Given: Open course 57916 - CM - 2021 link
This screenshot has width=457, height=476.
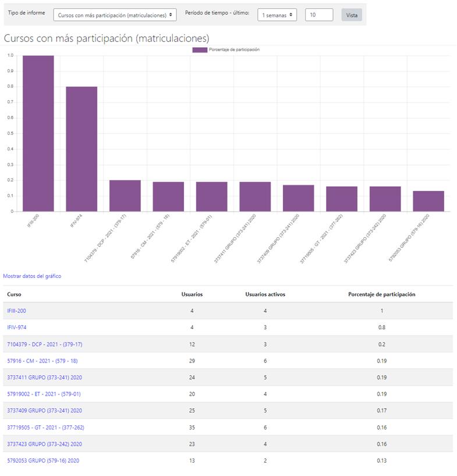Looking at the screenshot, I should click(42, 361).
